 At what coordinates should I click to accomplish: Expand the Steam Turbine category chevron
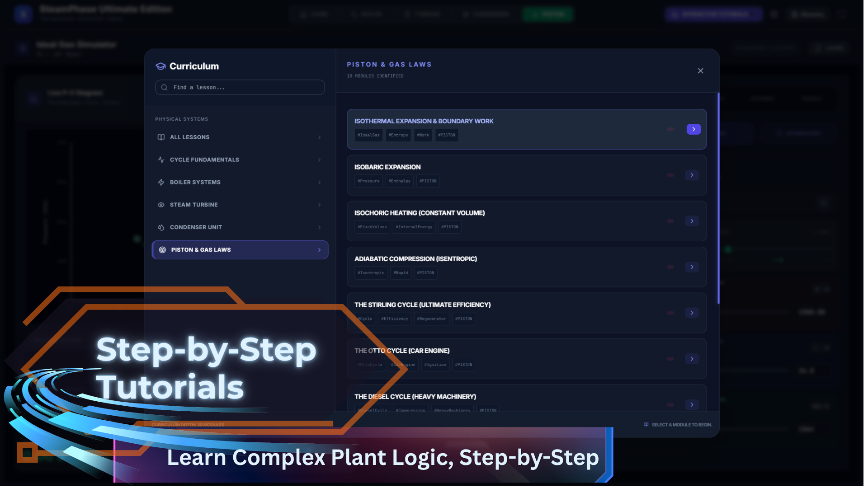click(319, 205)
